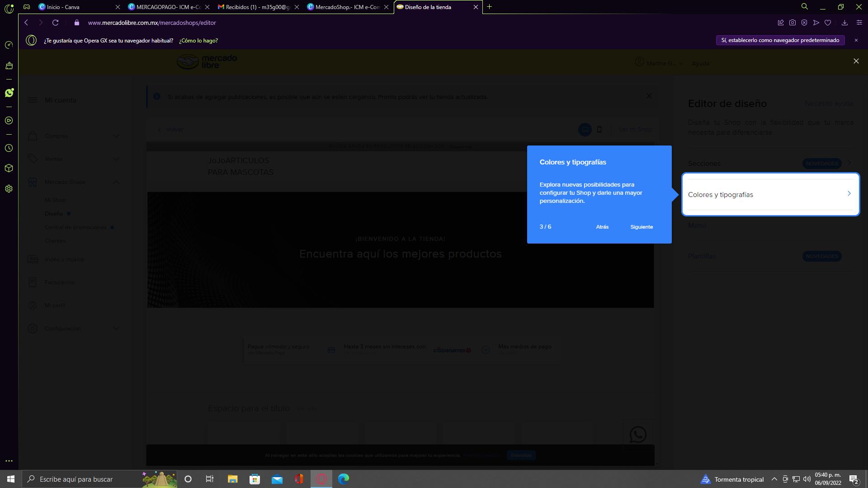The height and width of the screenshot is (488, 868).
Task: Click Atrás in the tour popup
Action: [x=602, y=227]
